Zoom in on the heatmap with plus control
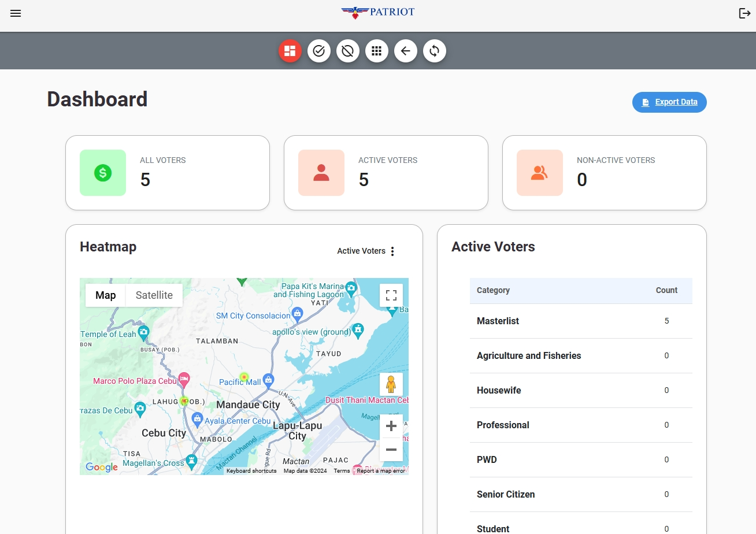 (391, 425)
